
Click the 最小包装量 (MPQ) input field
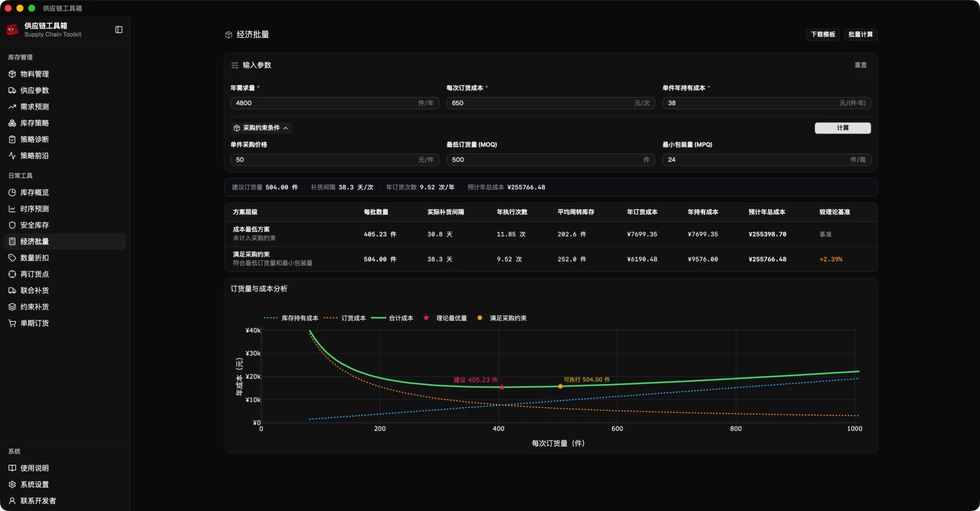click(767, 160)
